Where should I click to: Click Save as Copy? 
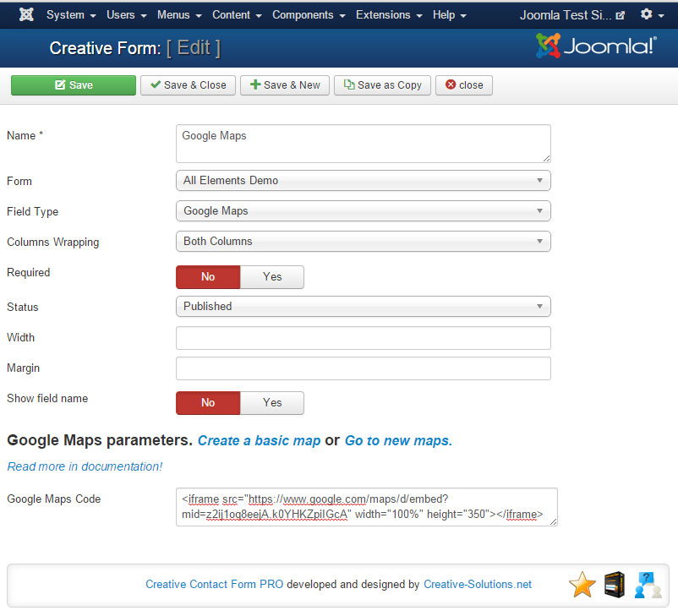click(382, 85)
